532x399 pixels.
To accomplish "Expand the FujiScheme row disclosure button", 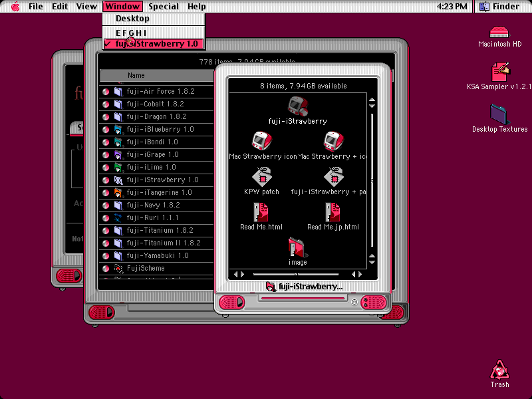I will pyautogui.click(x=106, y=269).
